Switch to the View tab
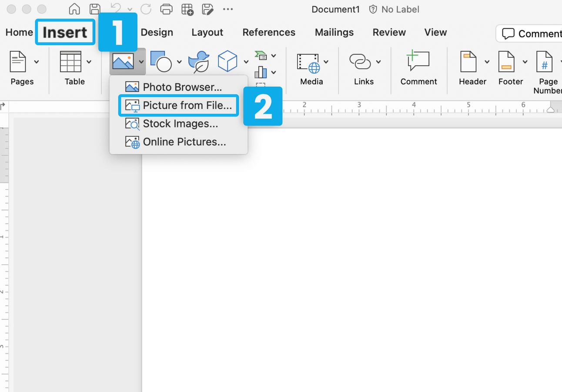The image size is (562, 392). click(x=435, y=32)
